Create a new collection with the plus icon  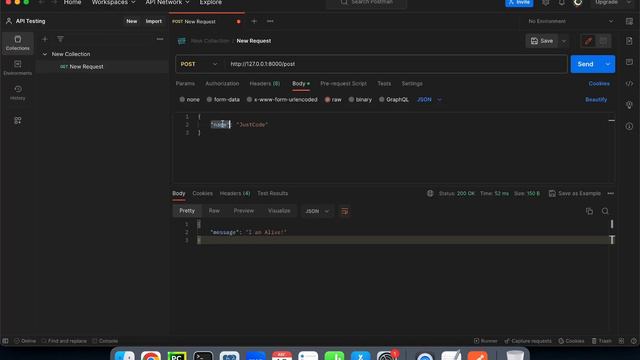[x=44, y=39]
